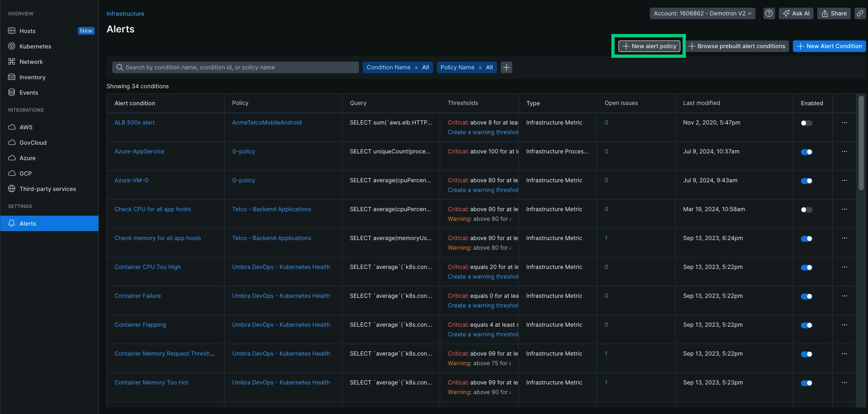Select Third-party services in sidebar
This screenshot has height=414, width=868.
[47, 189]
